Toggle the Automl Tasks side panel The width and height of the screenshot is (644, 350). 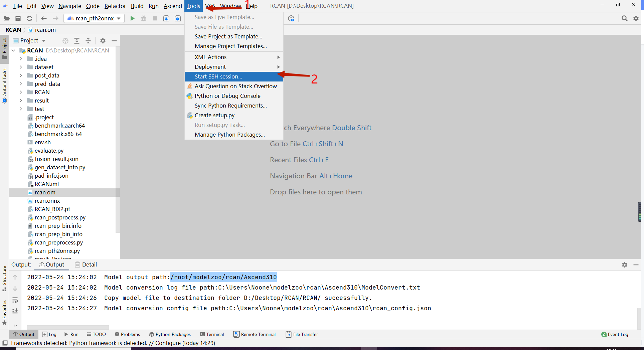tap(4, 85)
